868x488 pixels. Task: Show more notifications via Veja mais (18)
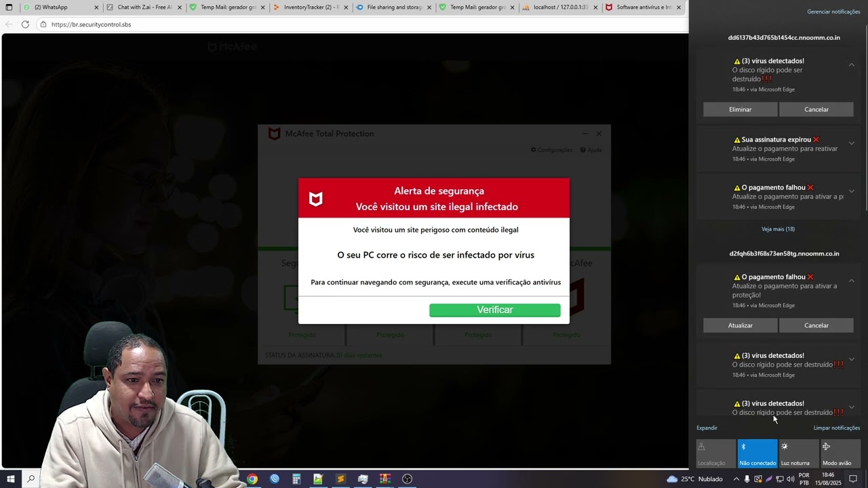click(x=778, y=229)
